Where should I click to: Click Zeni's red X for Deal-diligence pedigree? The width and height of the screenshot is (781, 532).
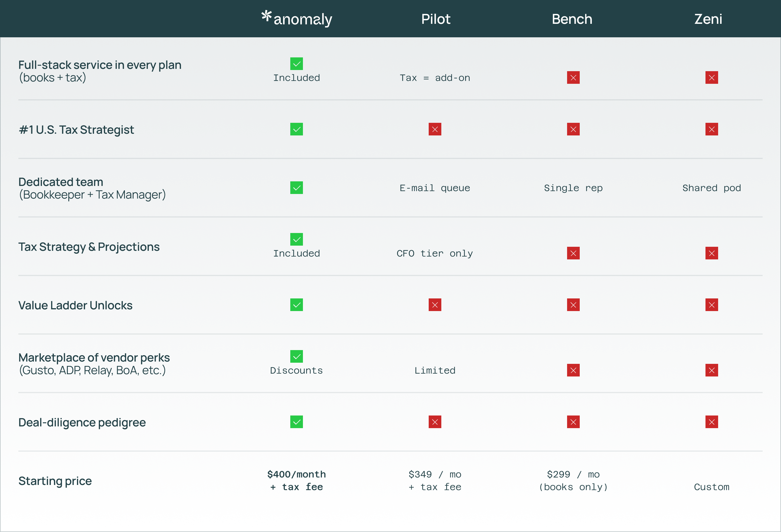712,422
